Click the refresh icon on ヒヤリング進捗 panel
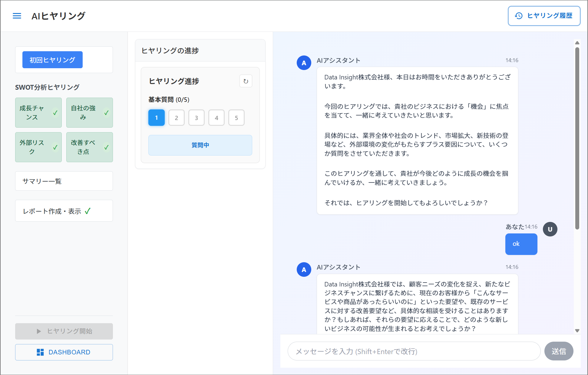 (x=246, y=81)
